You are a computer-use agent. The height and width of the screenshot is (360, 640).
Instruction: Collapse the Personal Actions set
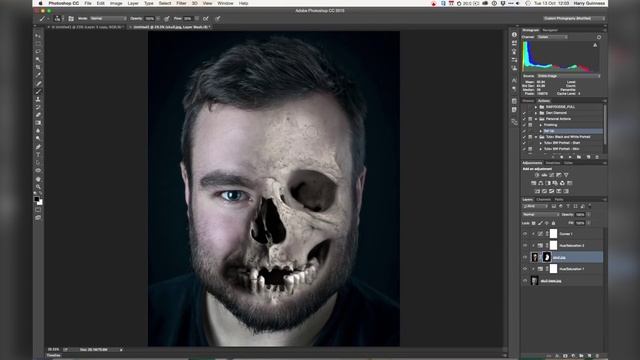coord(536,119)
